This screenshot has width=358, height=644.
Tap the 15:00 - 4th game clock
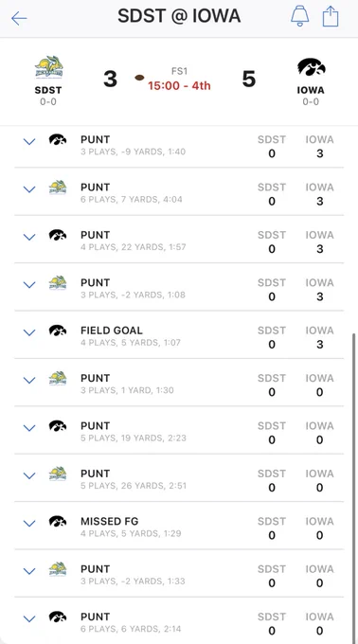click(179, 86)
